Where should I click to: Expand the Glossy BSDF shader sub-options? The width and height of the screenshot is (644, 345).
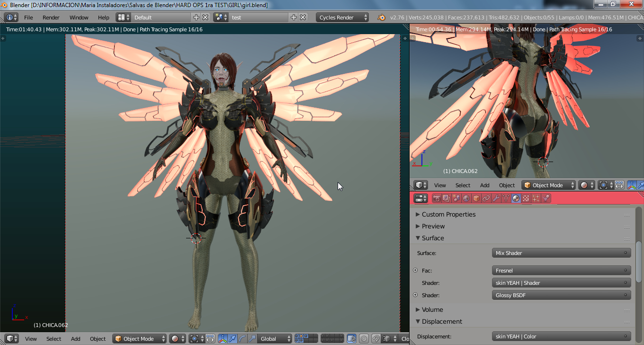pos(415,295)
